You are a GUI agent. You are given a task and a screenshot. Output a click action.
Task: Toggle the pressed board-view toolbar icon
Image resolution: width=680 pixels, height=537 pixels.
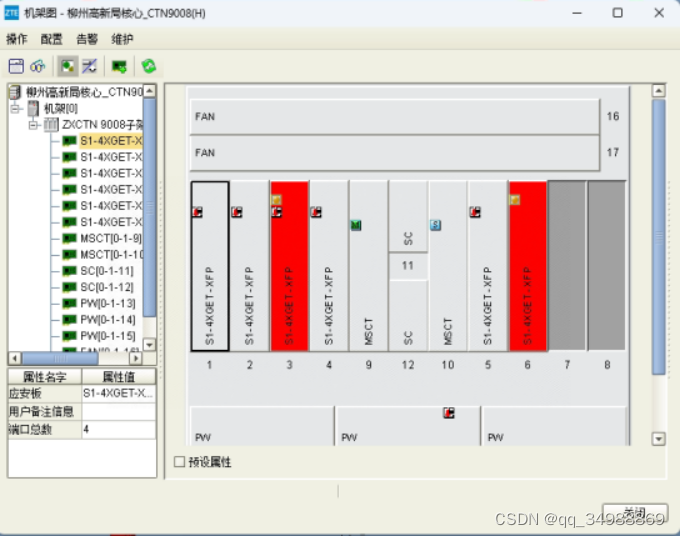pyautogui.click(x=68, y=66)
